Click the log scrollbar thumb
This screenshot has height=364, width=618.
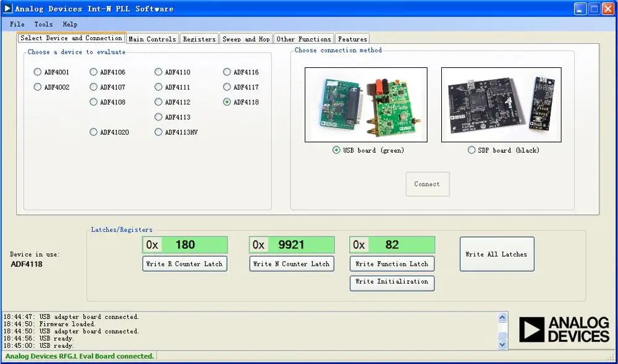click(502, 336)
